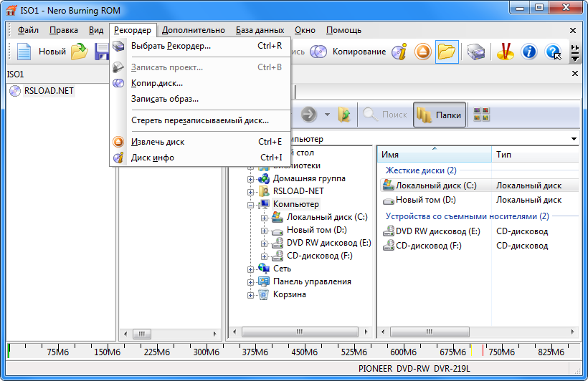Select the RSLOAD.NET disc in compilation tree
Viewport: 588px width, 381px height.
tap(49, 91)
